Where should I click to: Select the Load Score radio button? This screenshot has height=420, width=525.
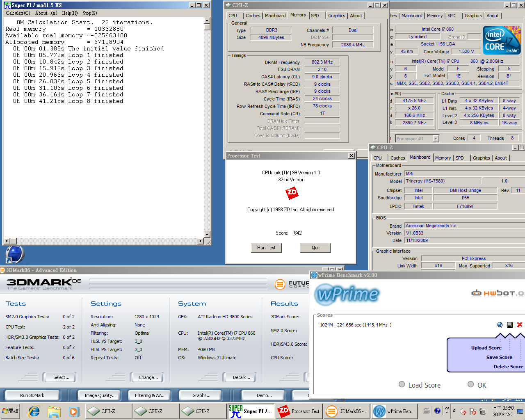click(x=402, y=384)
